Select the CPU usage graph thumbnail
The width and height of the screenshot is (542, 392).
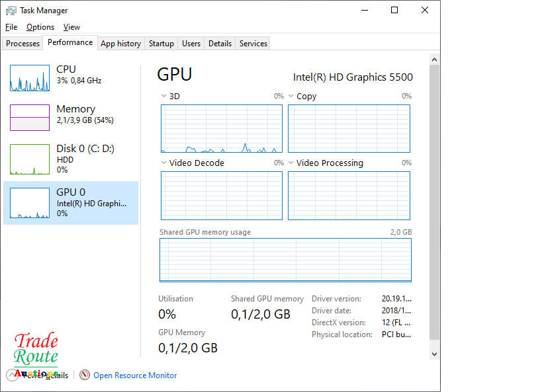point(30,78)
